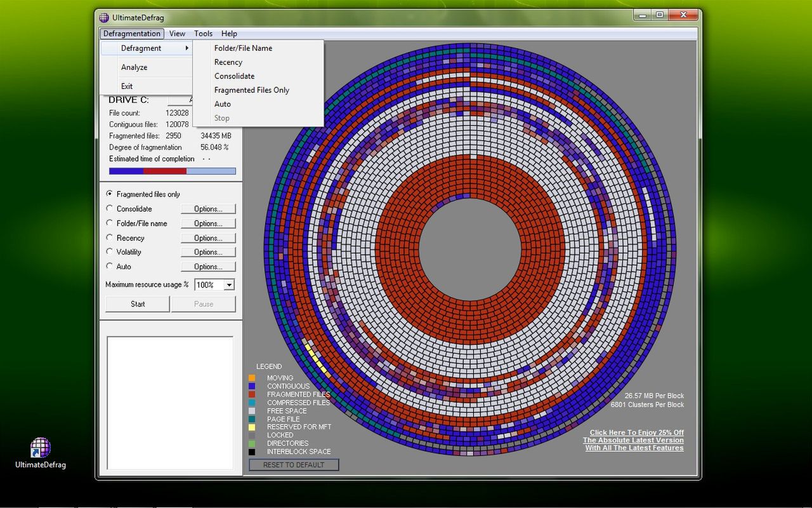812x508 pixels.
Task: Click the yellow MFT blocks on disk map
Action: pos(316,358)
